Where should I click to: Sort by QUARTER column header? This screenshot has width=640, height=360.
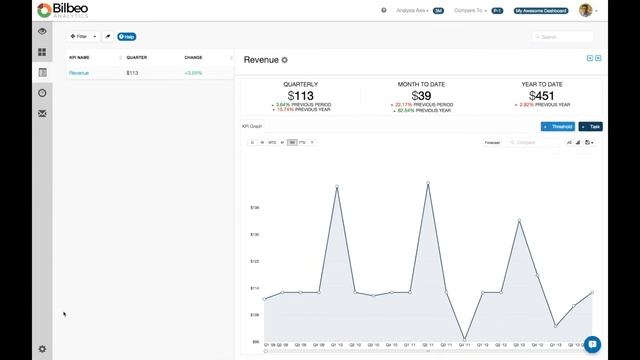pos(137,58)
